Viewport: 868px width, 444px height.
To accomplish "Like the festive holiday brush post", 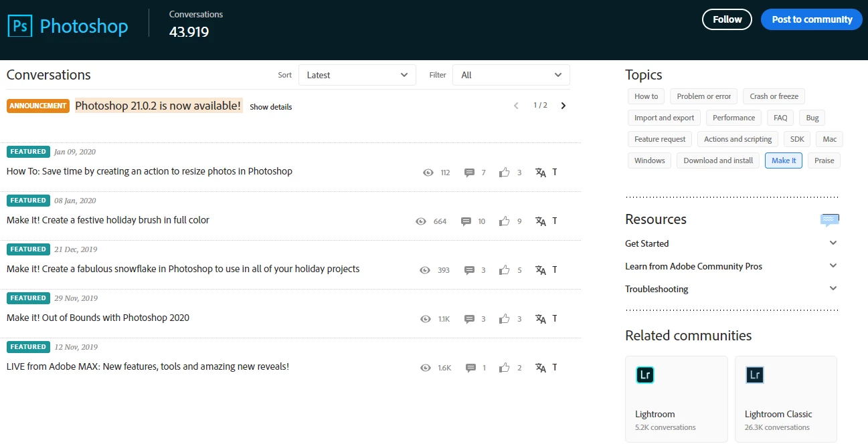I will (505, 221).
